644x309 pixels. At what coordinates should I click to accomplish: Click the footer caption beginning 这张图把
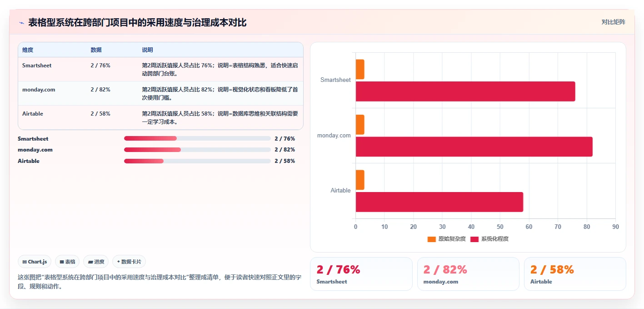(x=159, y=282)
